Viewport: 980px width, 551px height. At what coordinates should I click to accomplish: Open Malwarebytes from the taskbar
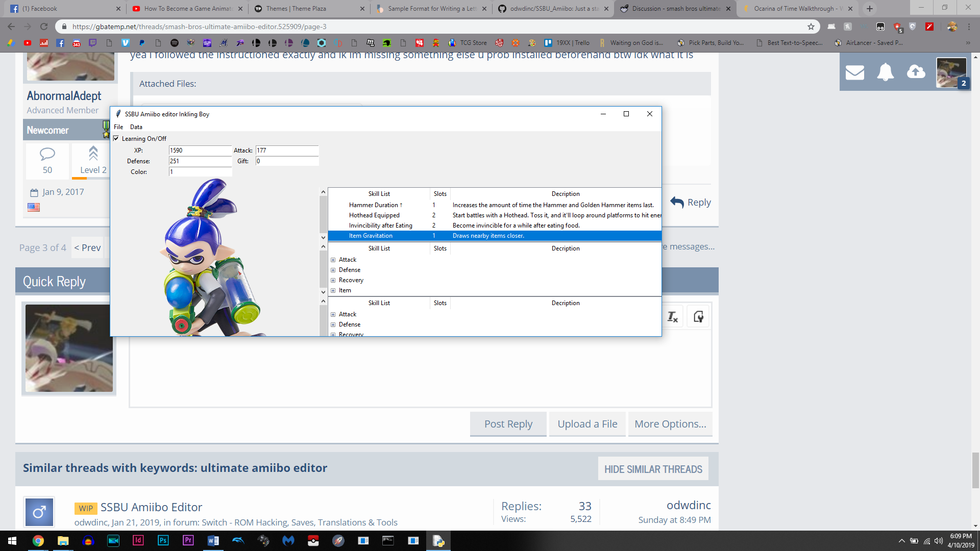pos(288,540)
